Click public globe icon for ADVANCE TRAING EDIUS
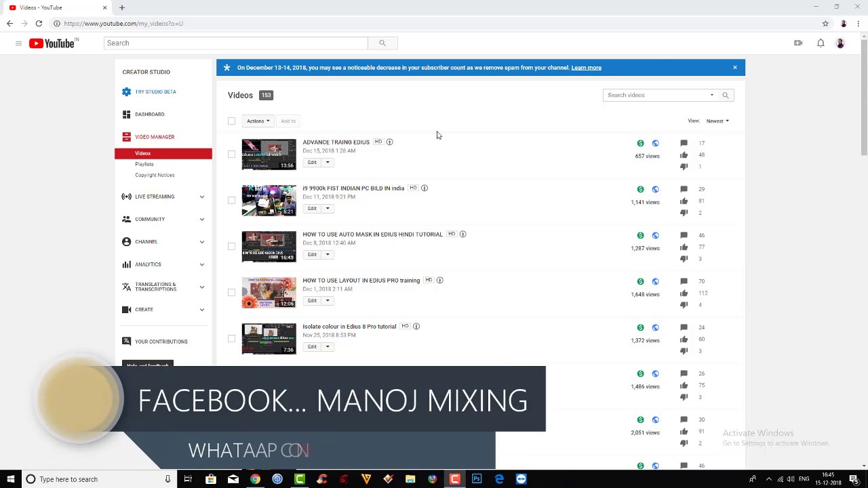Screen dimensions: 868x488 pyautogui.click(x=655, y=144)
